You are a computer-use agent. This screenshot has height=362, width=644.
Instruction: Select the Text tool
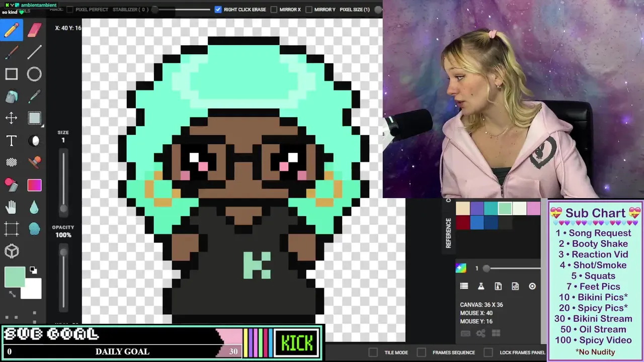(x=12, y=141)
